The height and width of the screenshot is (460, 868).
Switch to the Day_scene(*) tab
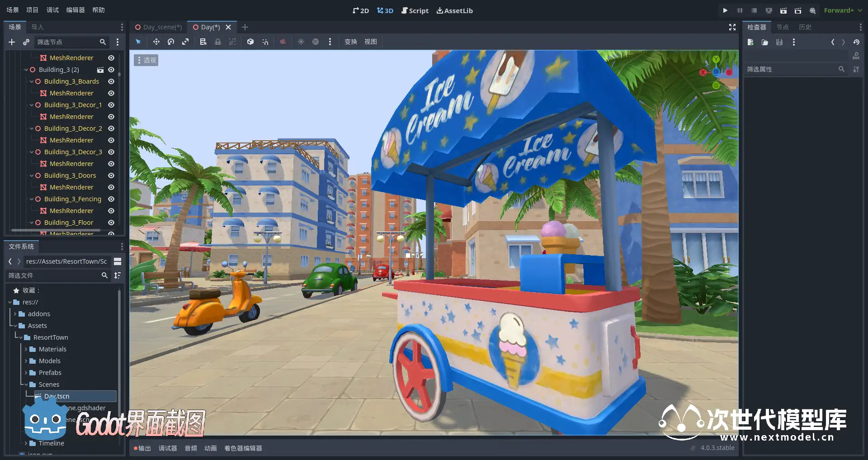tap(159, 27)
